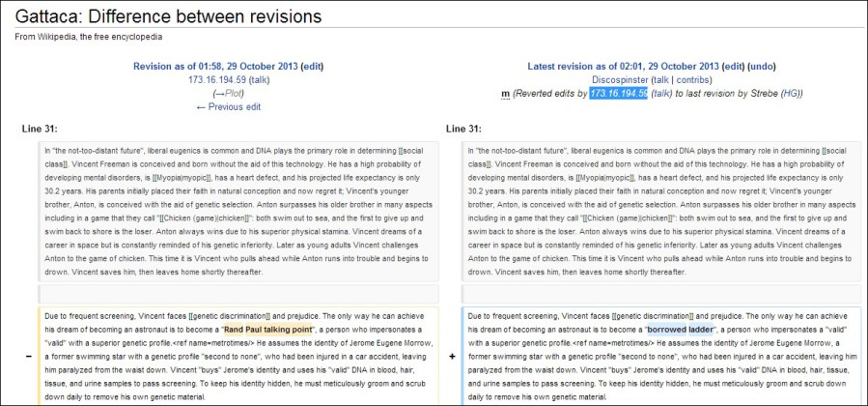868x406 pixels.
Task: Click the minus sign removed-line marker
Action: click(27, 356)
